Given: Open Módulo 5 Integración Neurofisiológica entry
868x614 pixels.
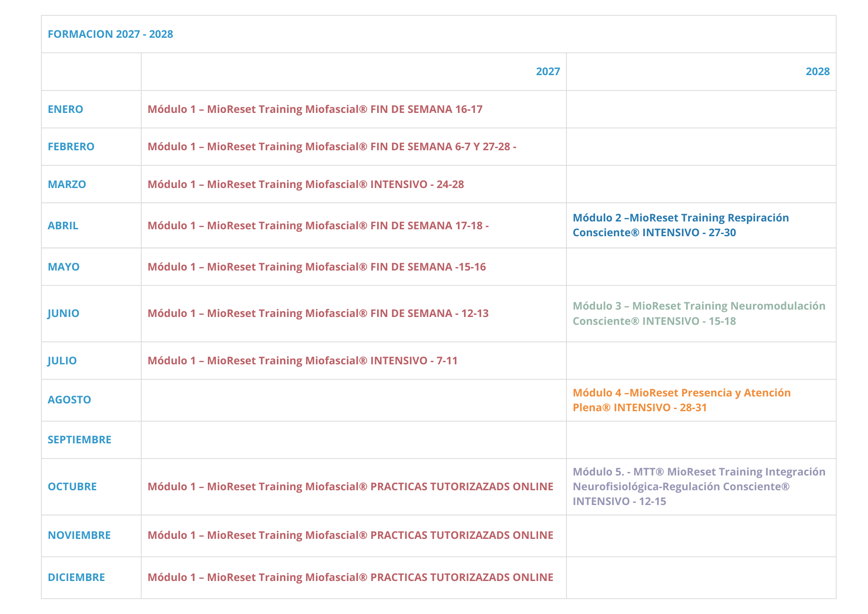Looking at the screenshot, I should coord(699,486).
